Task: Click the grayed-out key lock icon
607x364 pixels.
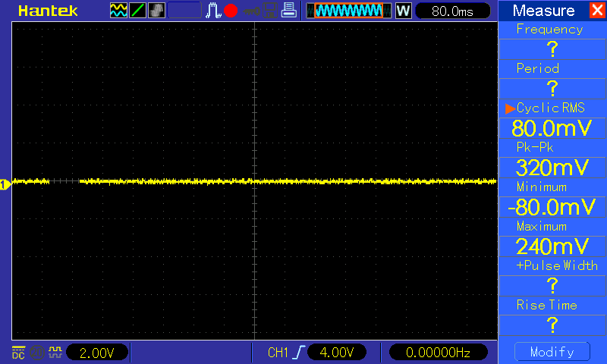Action: 252,11
